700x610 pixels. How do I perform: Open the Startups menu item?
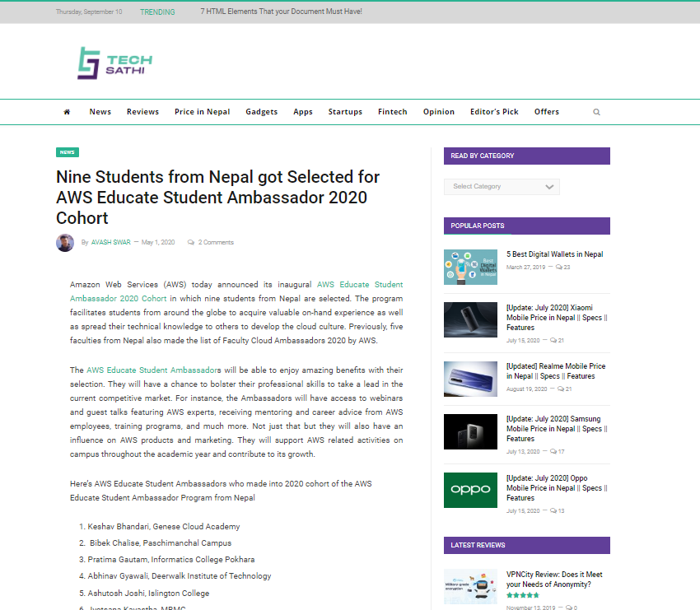coord(345,112)
